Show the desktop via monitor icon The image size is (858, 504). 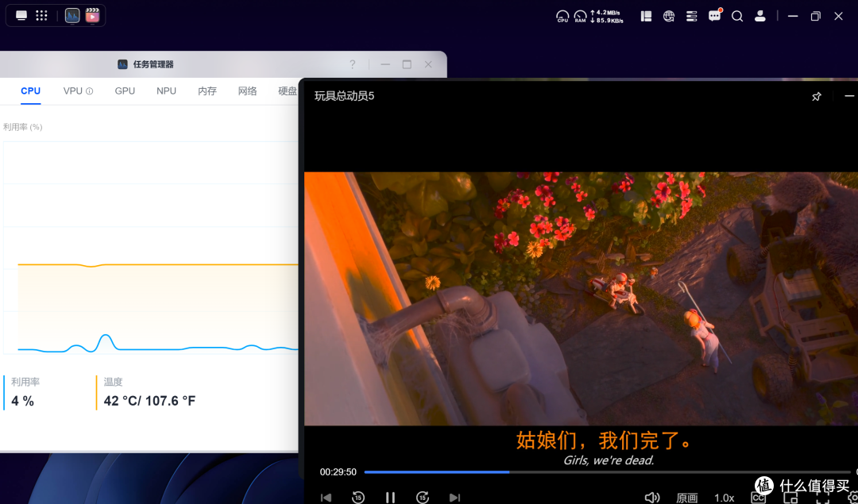tap(21, 15)
